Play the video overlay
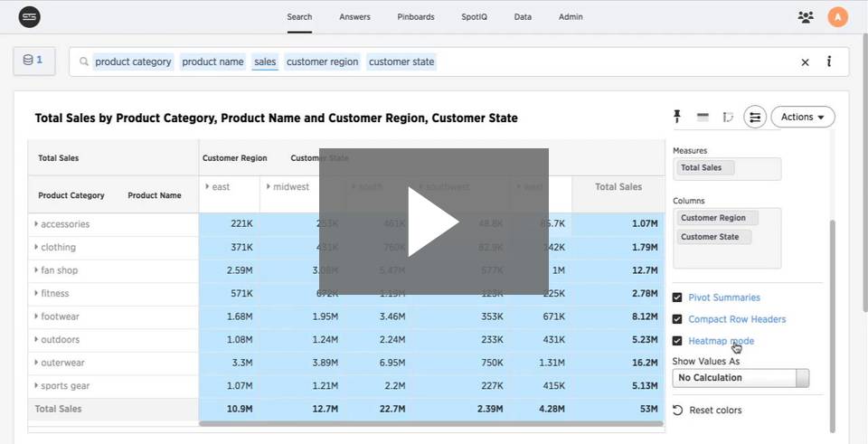The width and height of the screenshot is (868, 444). 434,222
